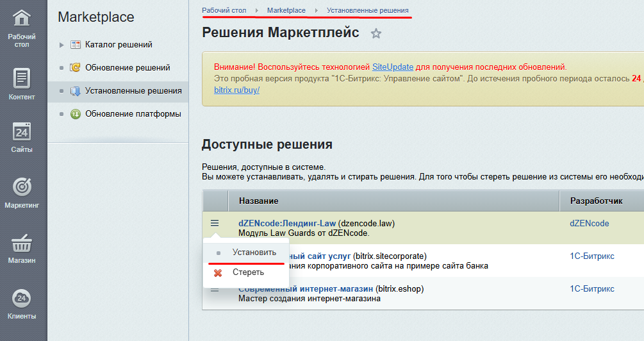
Task: Open the Сайты calendar icon
Action: click(21, 132)
